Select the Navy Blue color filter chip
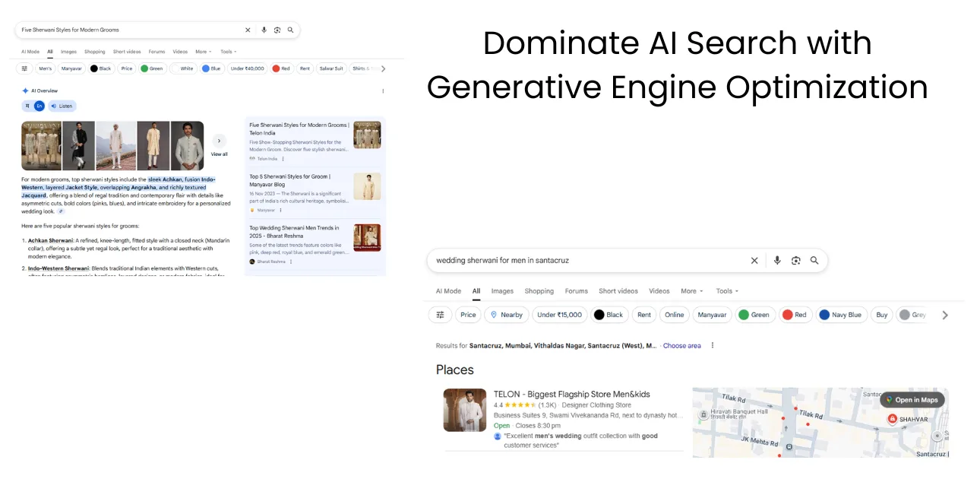Screen dimensions: 980x479 tap(839, 315)
